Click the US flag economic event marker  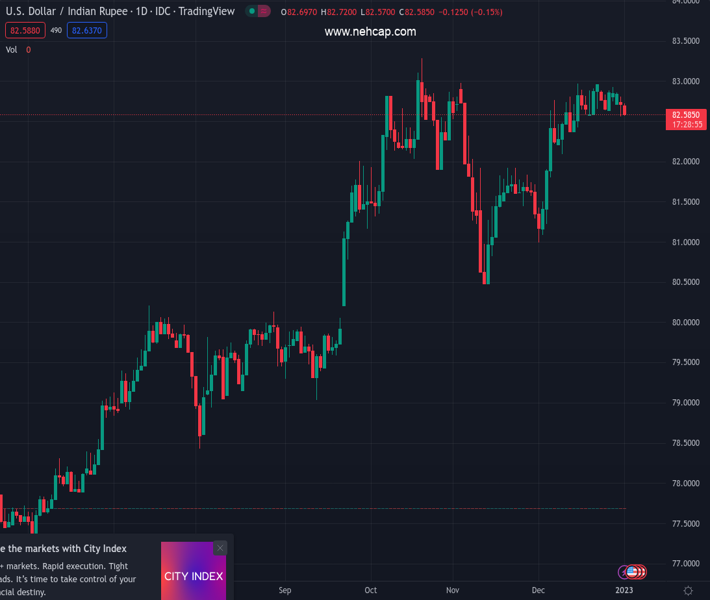632,572
